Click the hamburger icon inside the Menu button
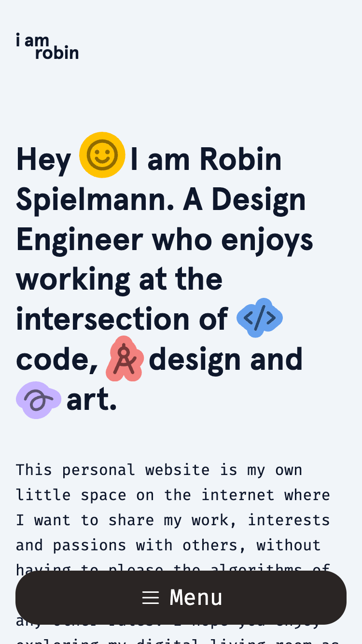Image resolution: width=362 pixels, height=644 pixels. click(150, 598)
